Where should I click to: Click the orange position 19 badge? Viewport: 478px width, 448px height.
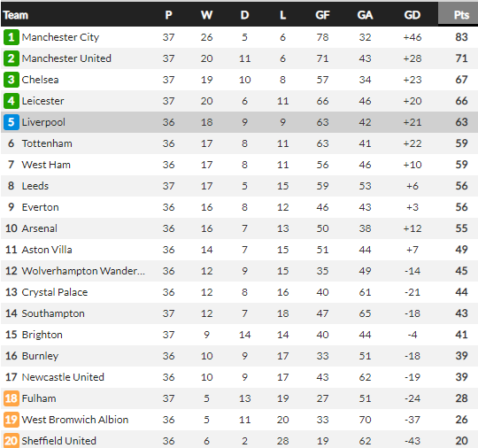12,420
